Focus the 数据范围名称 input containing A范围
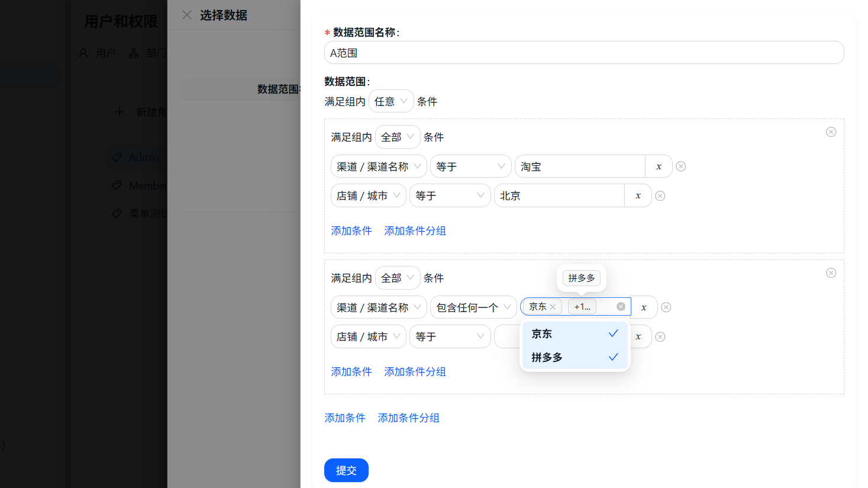 click(x=584, y=53)
